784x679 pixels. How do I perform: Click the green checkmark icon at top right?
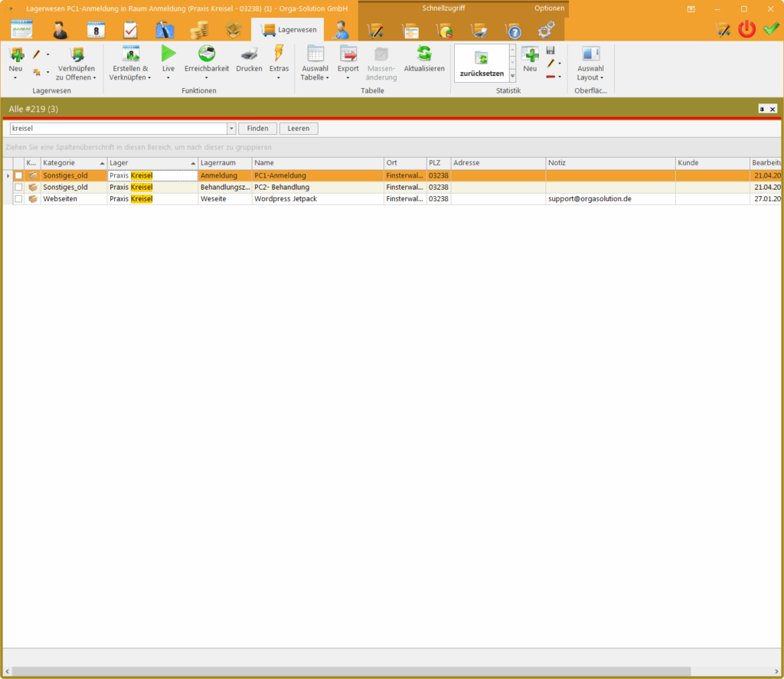point(771,29)
